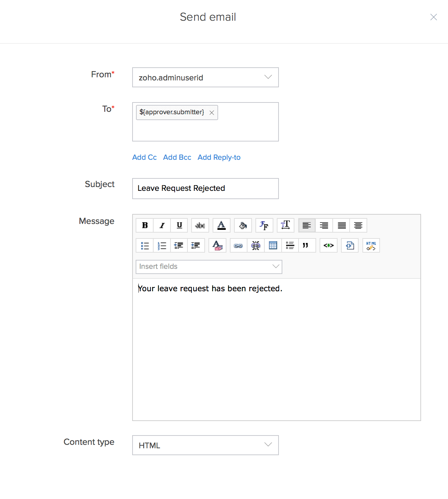
Task: Open the From sender dropdown
Action: (205, 77)
